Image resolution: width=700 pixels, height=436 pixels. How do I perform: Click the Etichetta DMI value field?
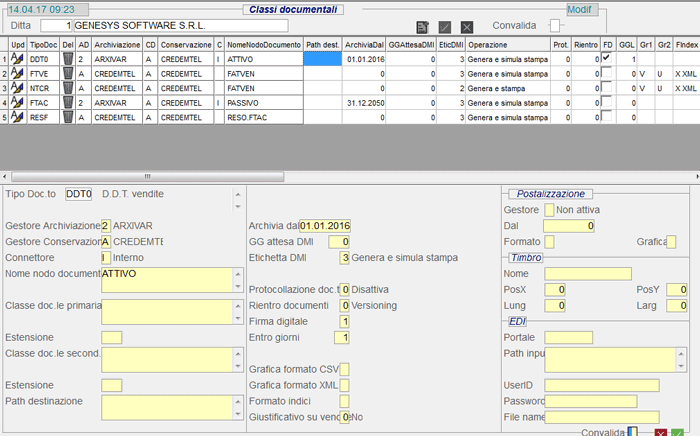pyautogui.click(x=344, y=257)
